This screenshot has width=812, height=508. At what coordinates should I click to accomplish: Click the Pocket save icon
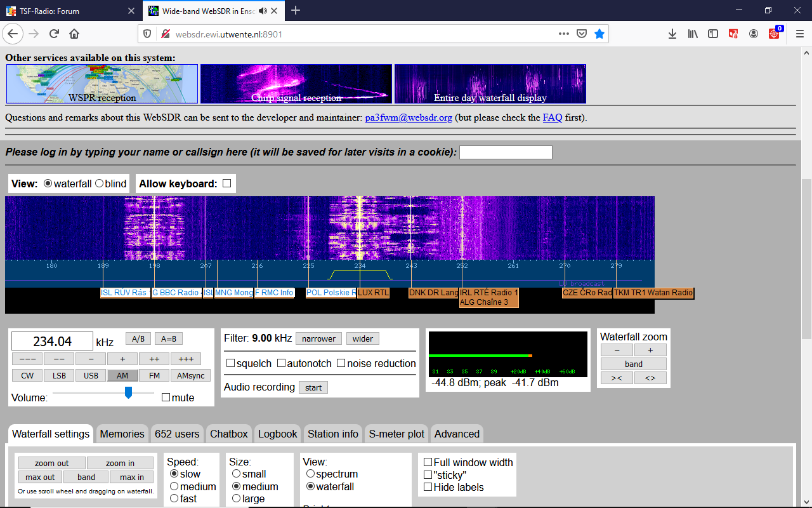[x=582, y=34]
